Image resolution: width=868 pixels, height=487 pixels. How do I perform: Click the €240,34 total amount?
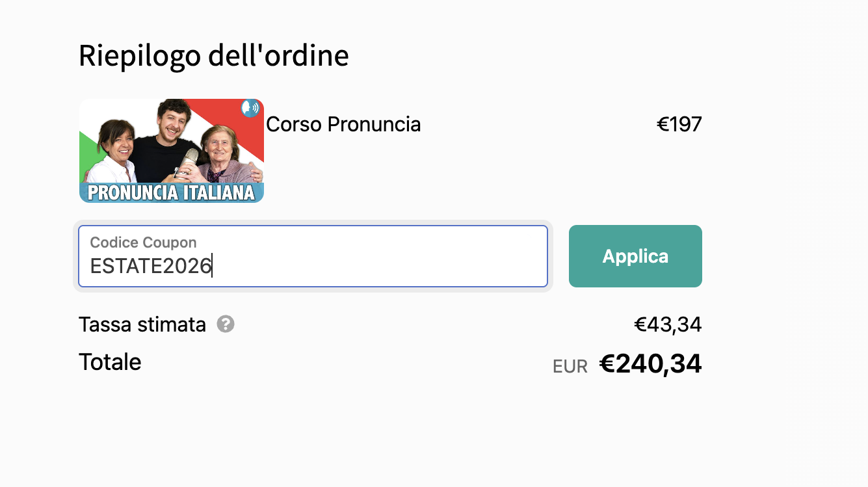(x=650, y=364)
